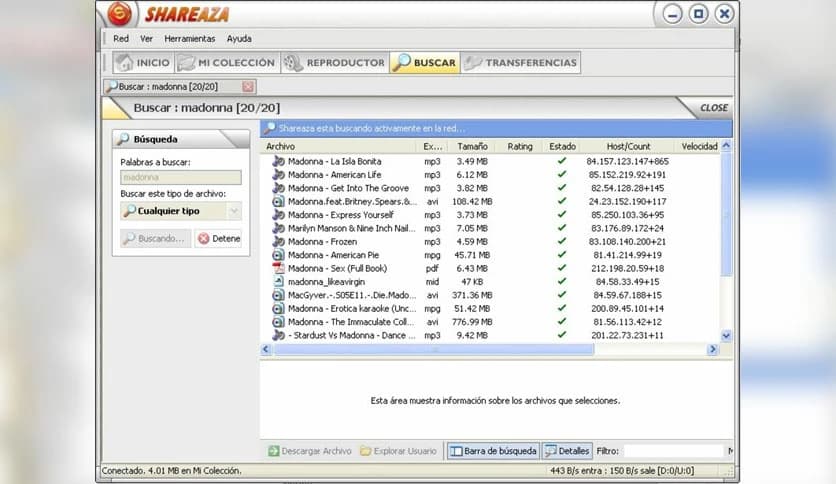Click video icon of 'American Pie'
836x484 pixels.
pyautogui.click(x=278, y=255)
